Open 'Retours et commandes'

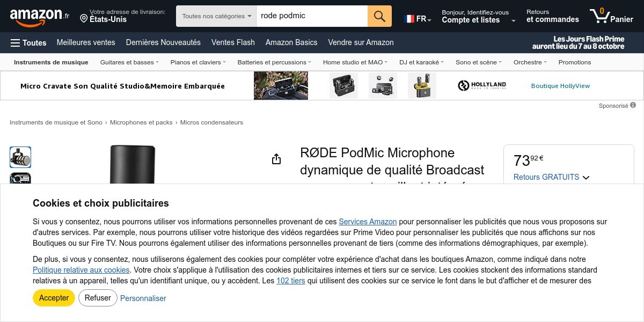[552, 16]
